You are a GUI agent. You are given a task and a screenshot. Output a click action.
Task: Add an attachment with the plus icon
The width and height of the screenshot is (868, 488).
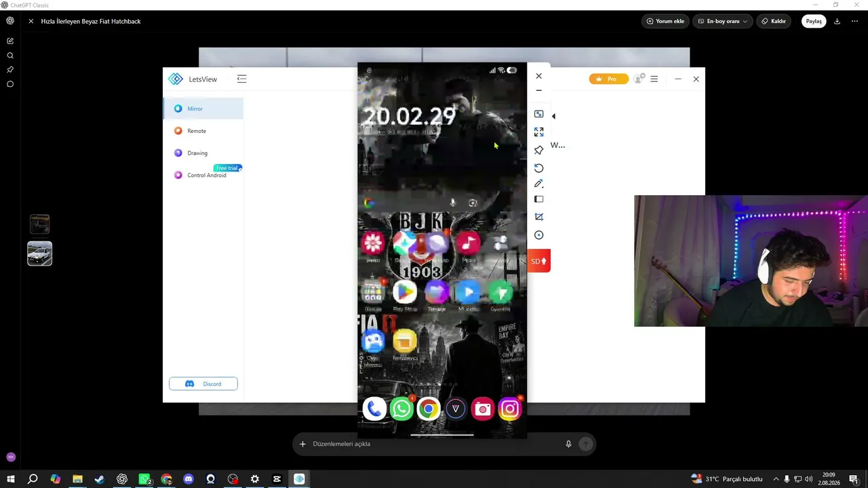(x=302, y=444)
